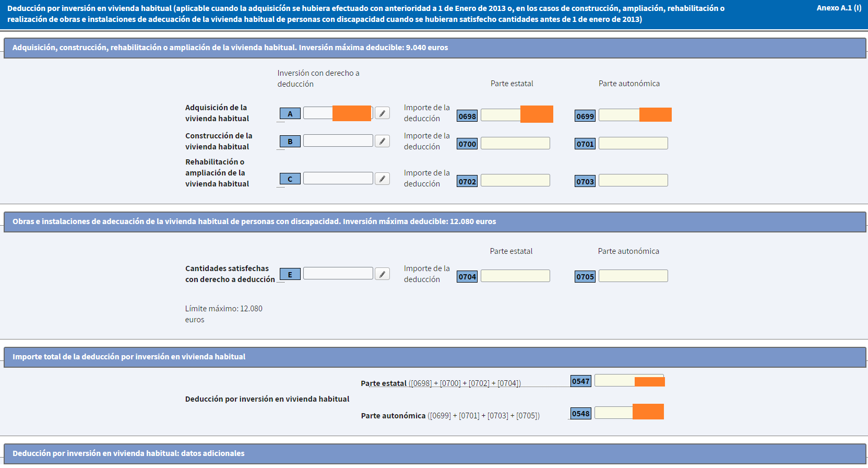Image resolution: width=868 pixels, height=468 pixels.
Task: Click the "Adquisición, construcción, rehabilitación" section header
Action: pyautogui.click(x=230, y=48)
